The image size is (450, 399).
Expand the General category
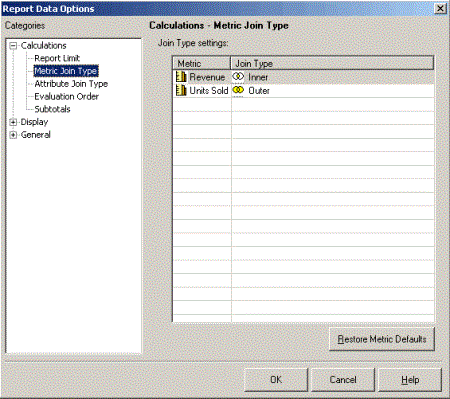pos(13,135)
